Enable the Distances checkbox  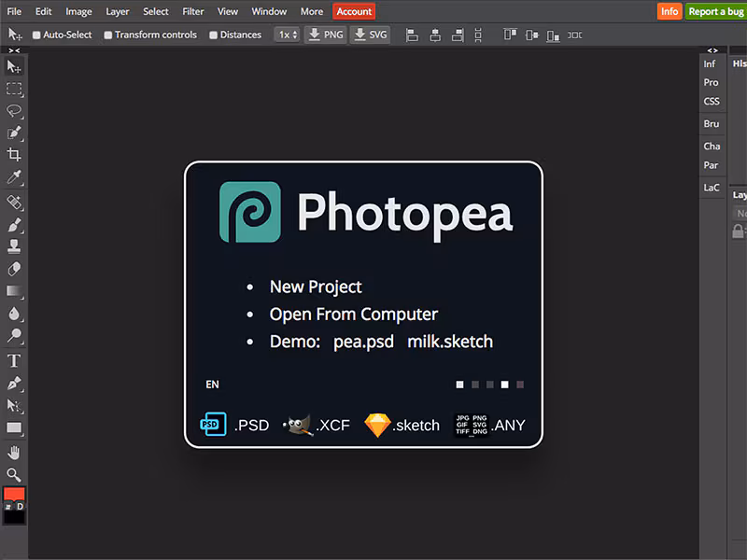pos(214,35)
